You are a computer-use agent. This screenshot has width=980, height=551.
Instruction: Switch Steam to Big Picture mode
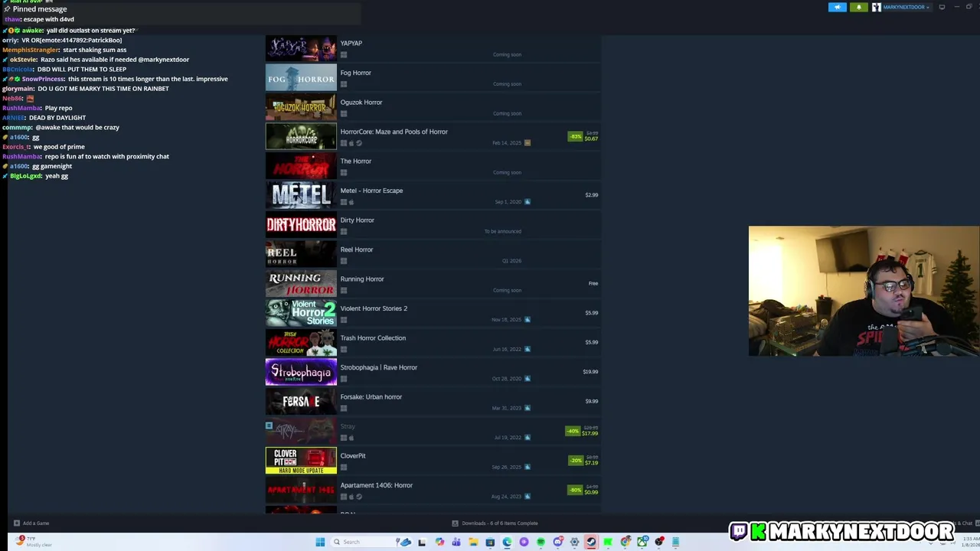(x=942, y=7)
